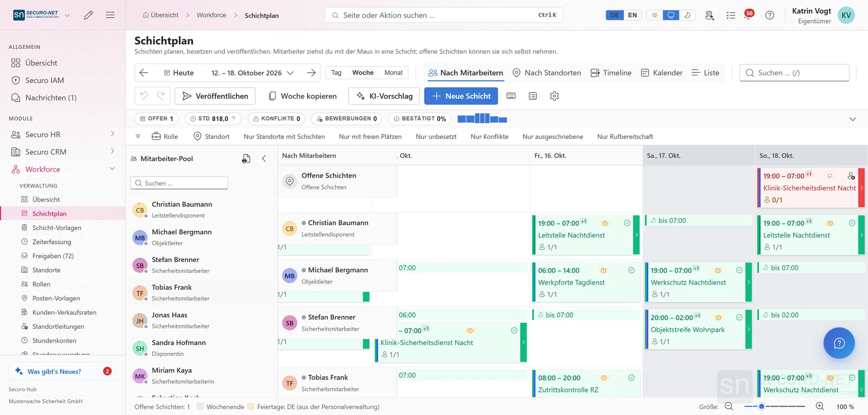Click the Veröffentlichen button
868x415 pixels.
(215, 96)
